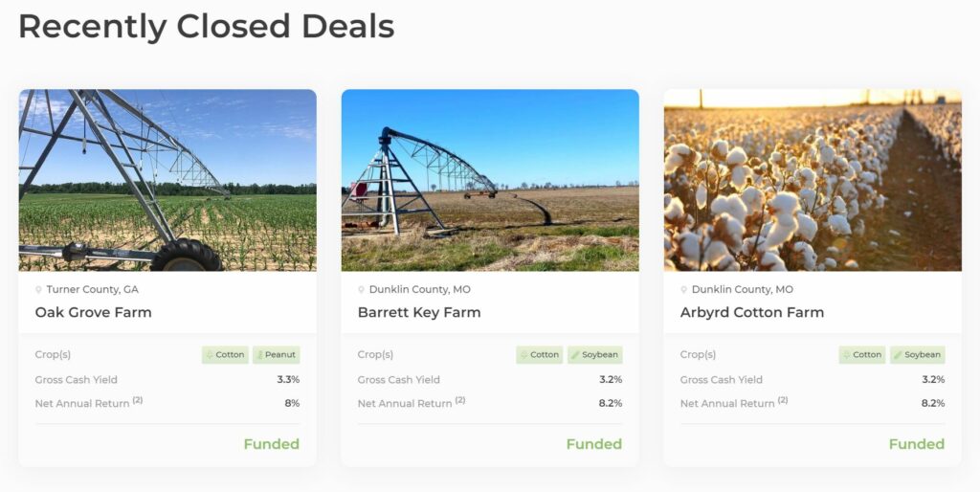Screen dimensions: 980x492
Task: Click location pin icon beside Turner County, GA
Action: click(38, 290)
